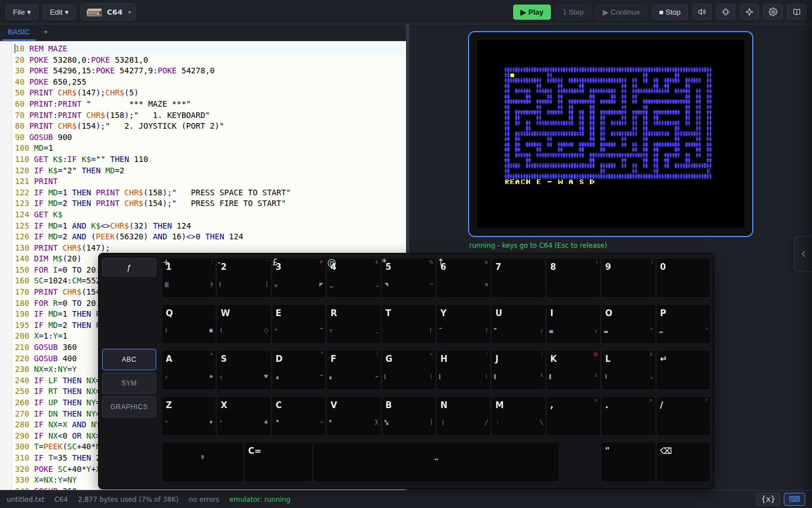Open the C64 machine selector dropdown
Viewport: 812px width, 508px height.
pyautogui.click(x=108, y=12)
